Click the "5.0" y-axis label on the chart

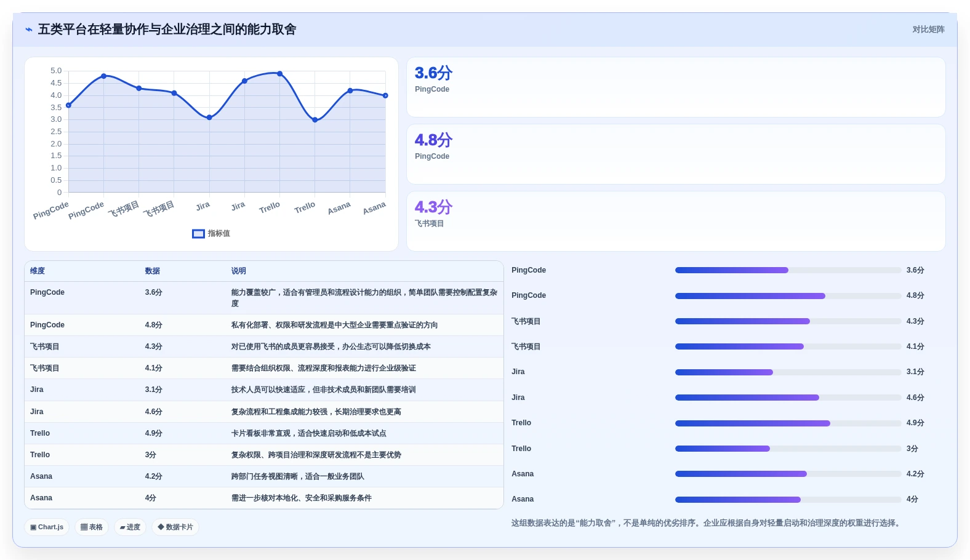click(56, 71)
